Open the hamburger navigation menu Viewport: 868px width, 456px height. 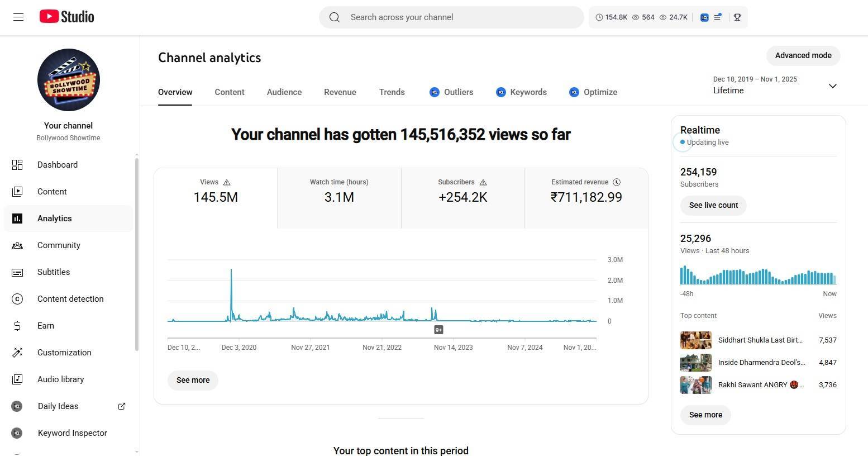[x=18, y=17]
